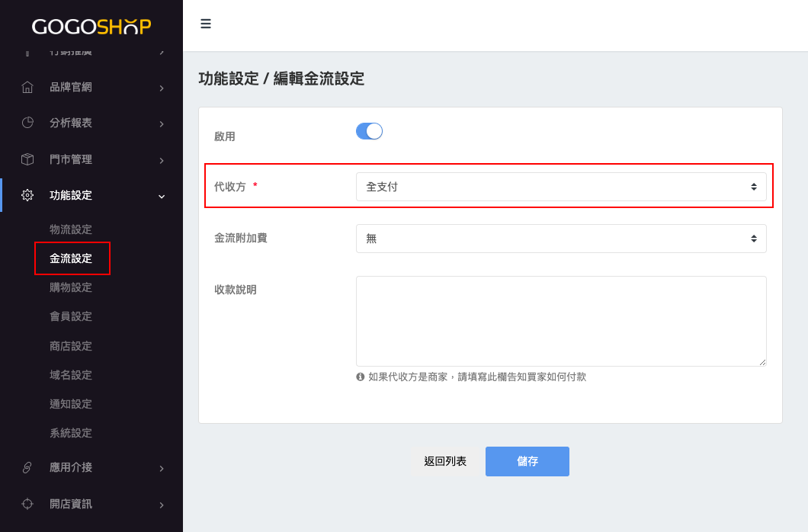This screenshot has width=808, height=532.
Task: Click the info icon below 收款說明
Action: coord(361,377)
